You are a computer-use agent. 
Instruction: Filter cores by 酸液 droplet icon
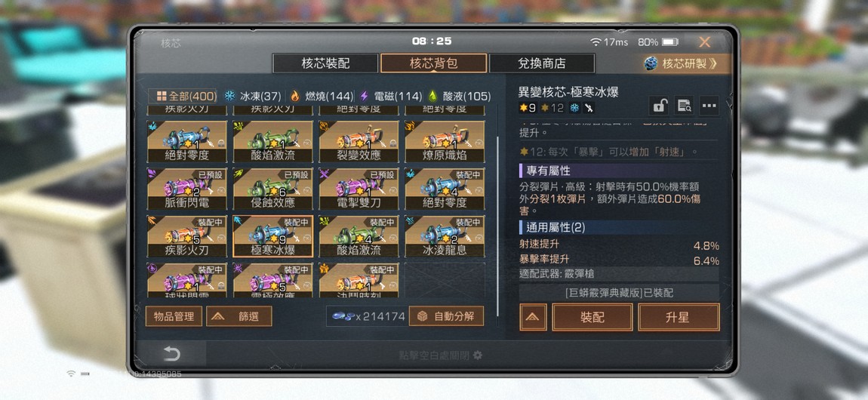click(433, 97)
